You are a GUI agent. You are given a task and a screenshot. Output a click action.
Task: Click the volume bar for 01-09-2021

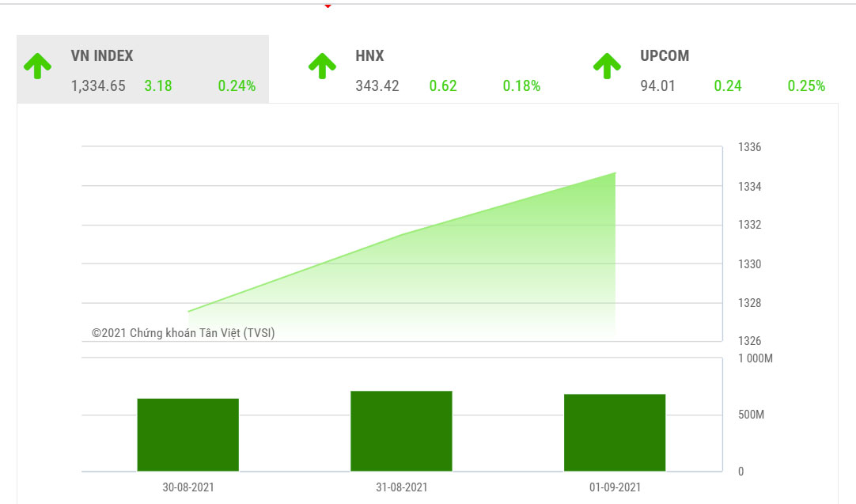pos(615,433)
